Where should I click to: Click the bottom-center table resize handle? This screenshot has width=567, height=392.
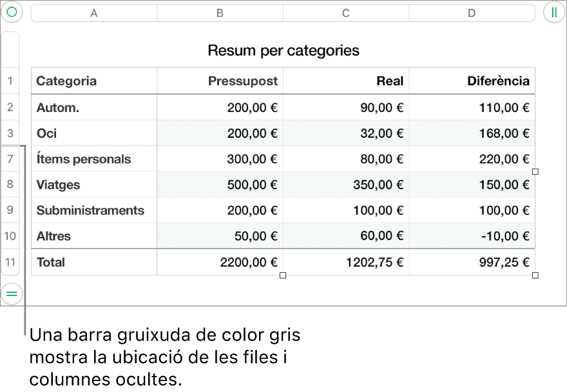point(283,275)
